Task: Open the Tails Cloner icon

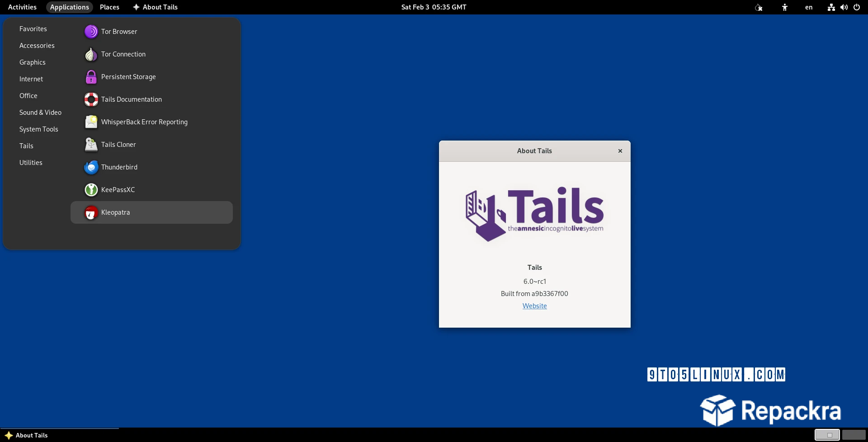Action: click(91, 145)
